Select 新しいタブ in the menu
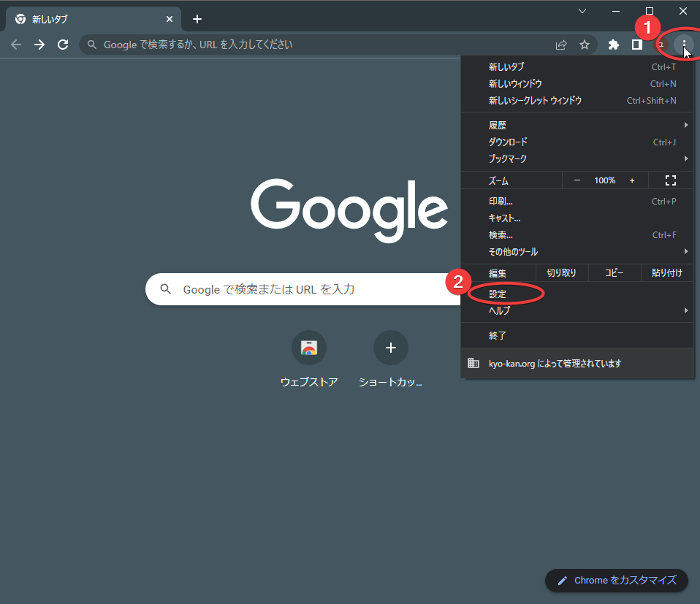Image resolution: width=700 pixels, height=604 pixels. coord(578,67)
